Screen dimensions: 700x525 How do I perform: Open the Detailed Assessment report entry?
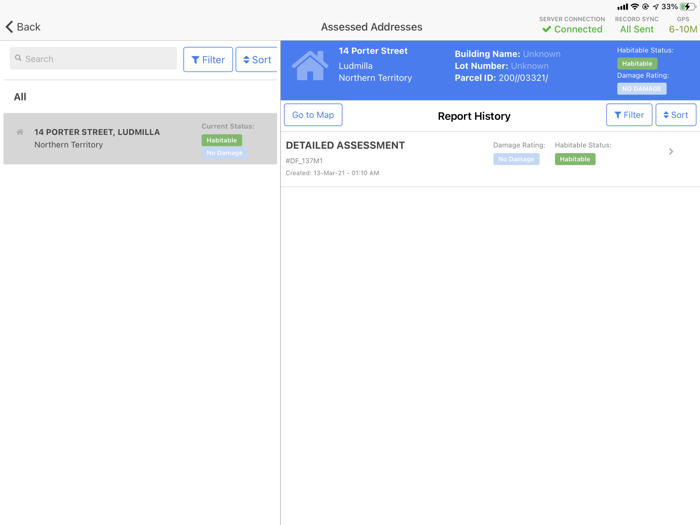[490, 159]
